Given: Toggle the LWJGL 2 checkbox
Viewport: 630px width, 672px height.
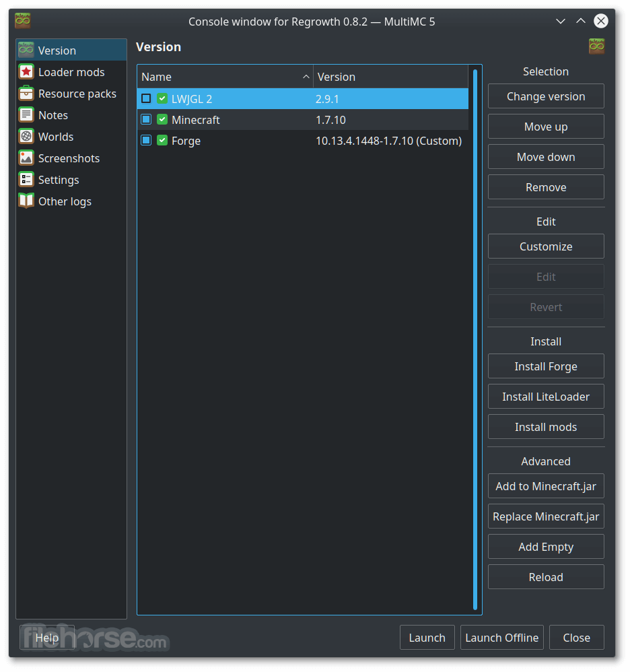Looking at the screenshot, I should click(146, 98).
